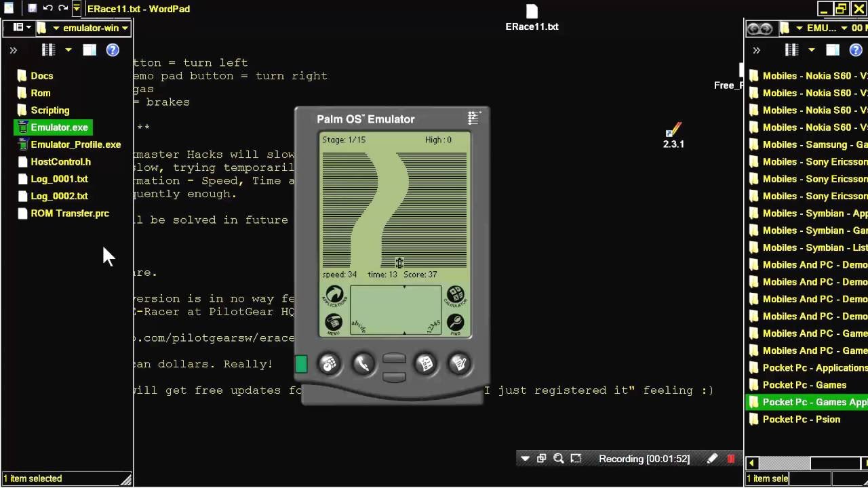Click the WordPad application icon in titlebar
868x488 pixels.
(9, 8)
